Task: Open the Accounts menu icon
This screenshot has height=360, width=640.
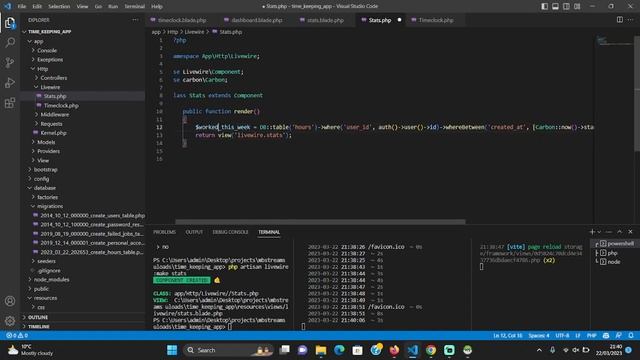Action: 10,301
